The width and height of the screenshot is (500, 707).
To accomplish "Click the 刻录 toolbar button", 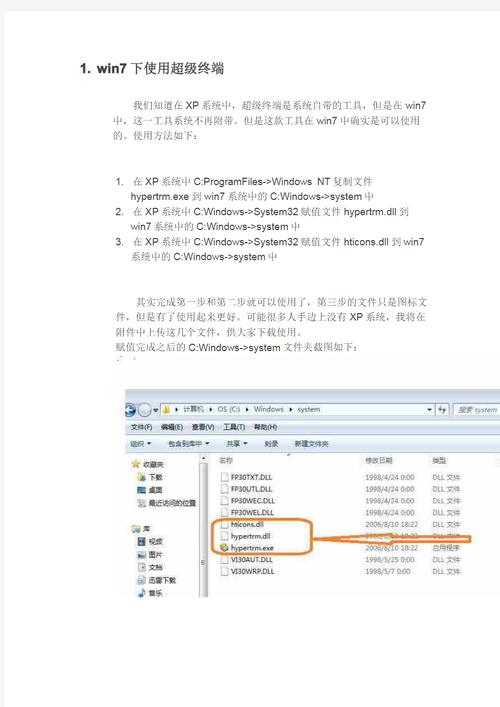I will pyautogui.click(x=271, y=444).
